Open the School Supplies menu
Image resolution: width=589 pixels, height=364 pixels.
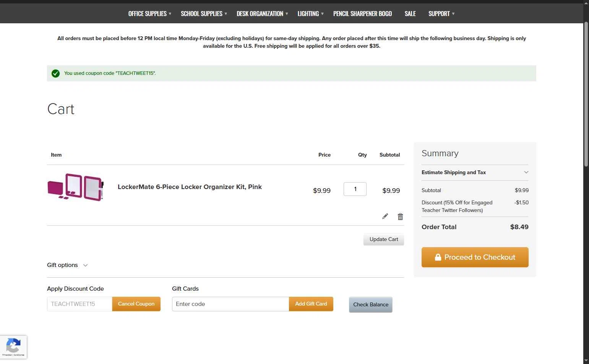click(204, 14)
